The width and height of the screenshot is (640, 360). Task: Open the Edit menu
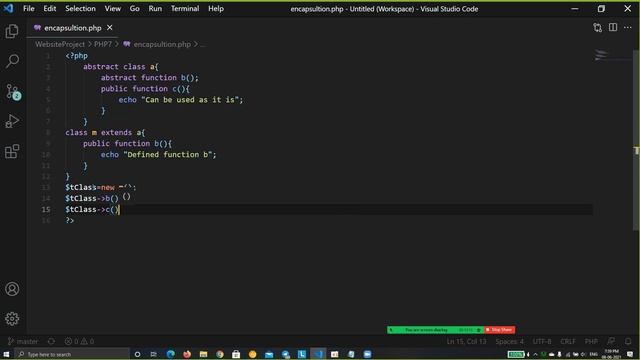pyautogui.click(x=50, y=9)
